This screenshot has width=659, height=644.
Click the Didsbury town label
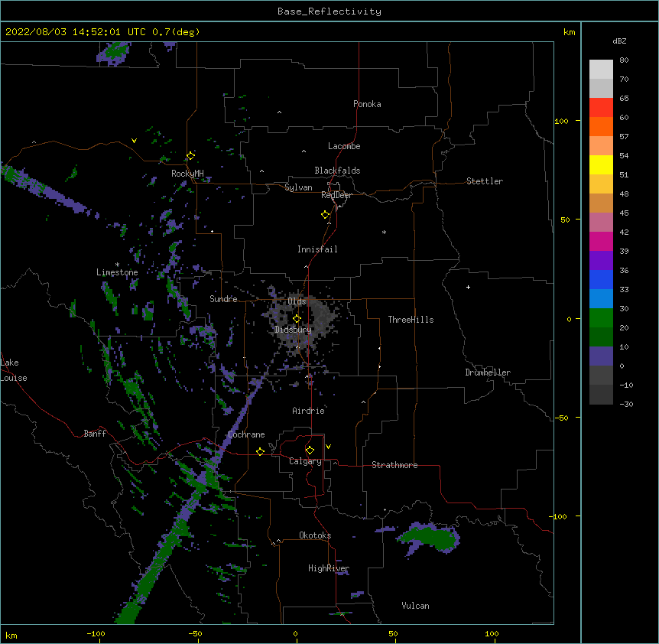coord(293,330)
